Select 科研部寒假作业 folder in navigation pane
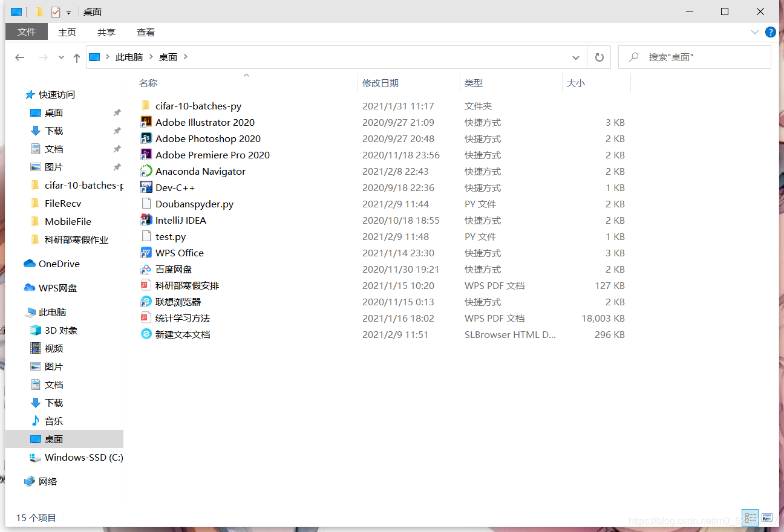 [x=76, y=239]
